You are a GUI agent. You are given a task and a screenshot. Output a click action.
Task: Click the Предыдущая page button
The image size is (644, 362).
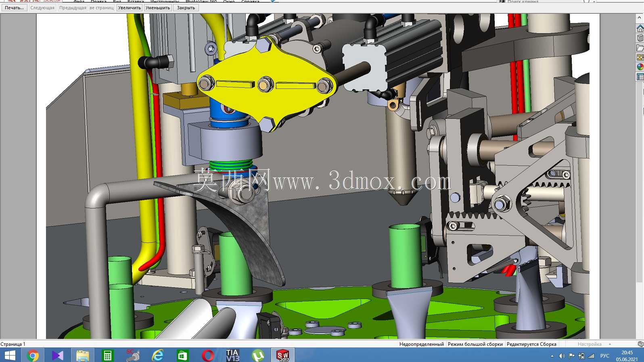(x=73, y=8)
